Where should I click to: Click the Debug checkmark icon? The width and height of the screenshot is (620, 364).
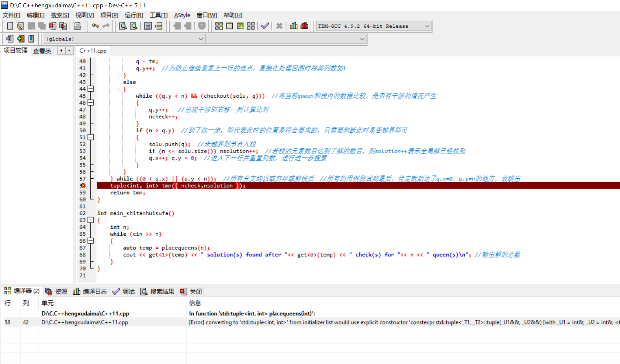[265, 26]
